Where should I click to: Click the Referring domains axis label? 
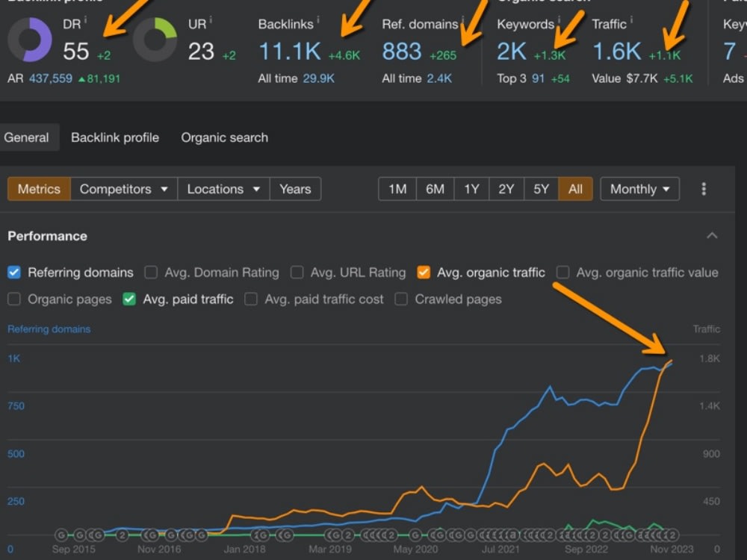coord(49,329)
